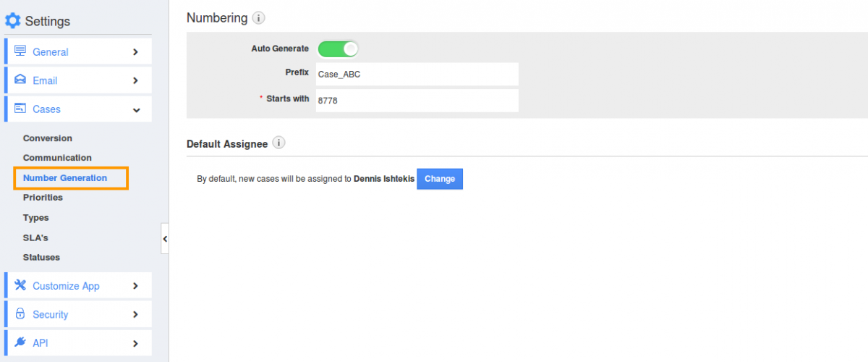
Task: Expand the General section arrow
Action: click(x=135, y=51)
